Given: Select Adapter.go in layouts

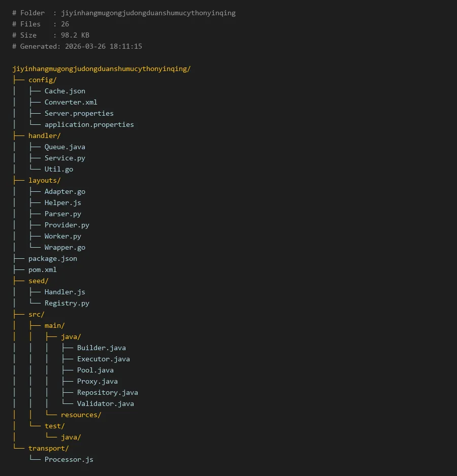Looking at the screenshot, I should pos(64,192).
